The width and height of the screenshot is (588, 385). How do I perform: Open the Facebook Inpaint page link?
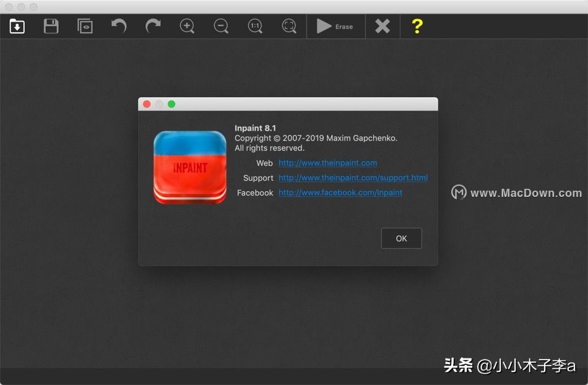340,192
